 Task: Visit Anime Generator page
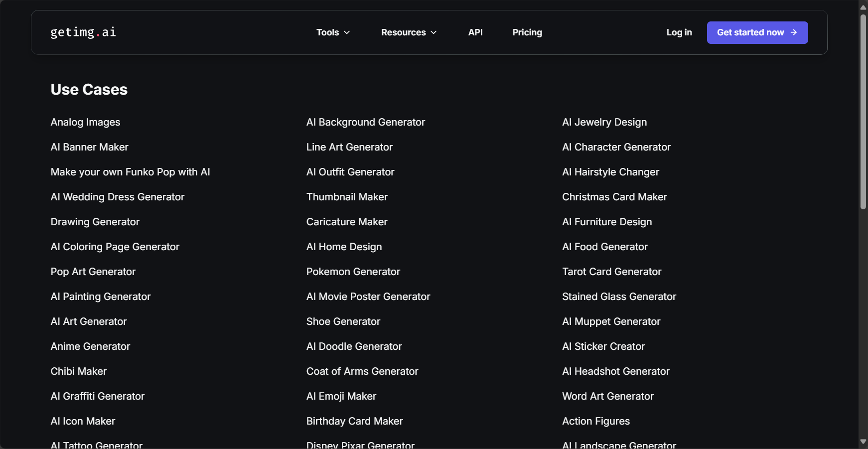click(x=90, y=346)
